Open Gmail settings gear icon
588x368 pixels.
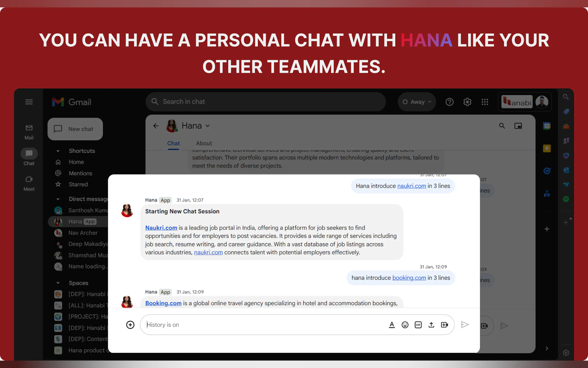(467, 102)
